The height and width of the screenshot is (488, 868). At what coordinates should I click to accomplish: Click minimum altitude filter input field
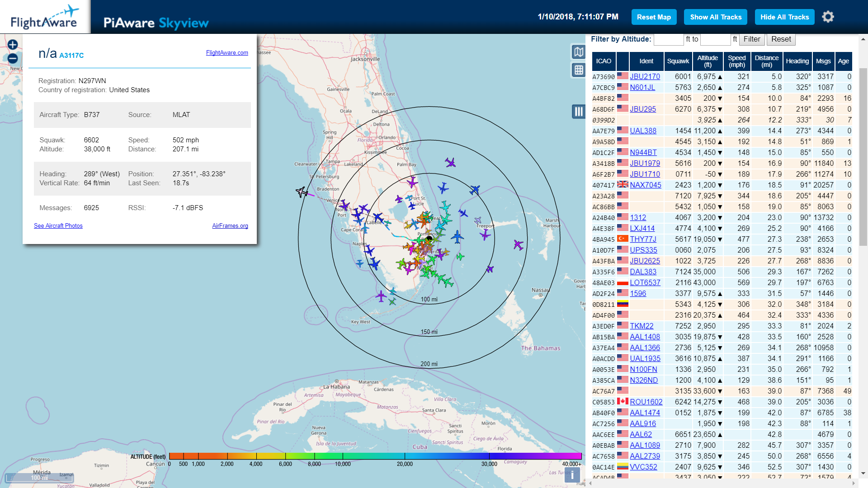pyautogui.click(x=668, y=39)
